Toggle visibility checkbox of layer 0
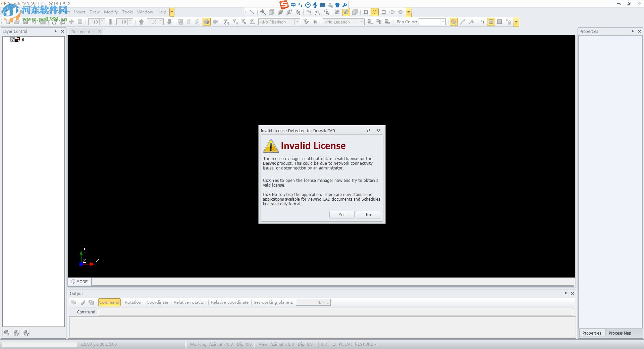This screenshot has height=349, width=644. pos(12,40)
